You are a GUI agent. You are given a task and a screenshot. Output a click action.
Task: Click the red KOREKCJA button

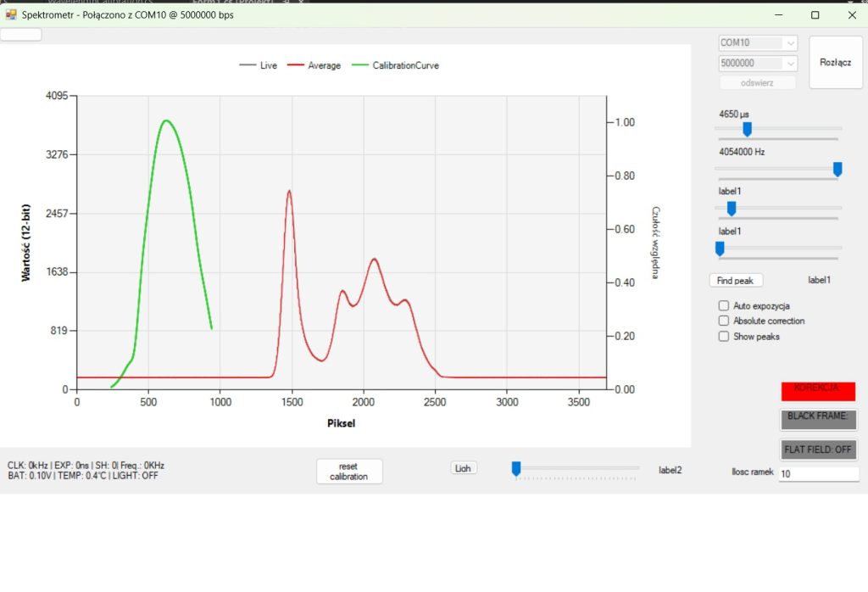tap(818, 391)
